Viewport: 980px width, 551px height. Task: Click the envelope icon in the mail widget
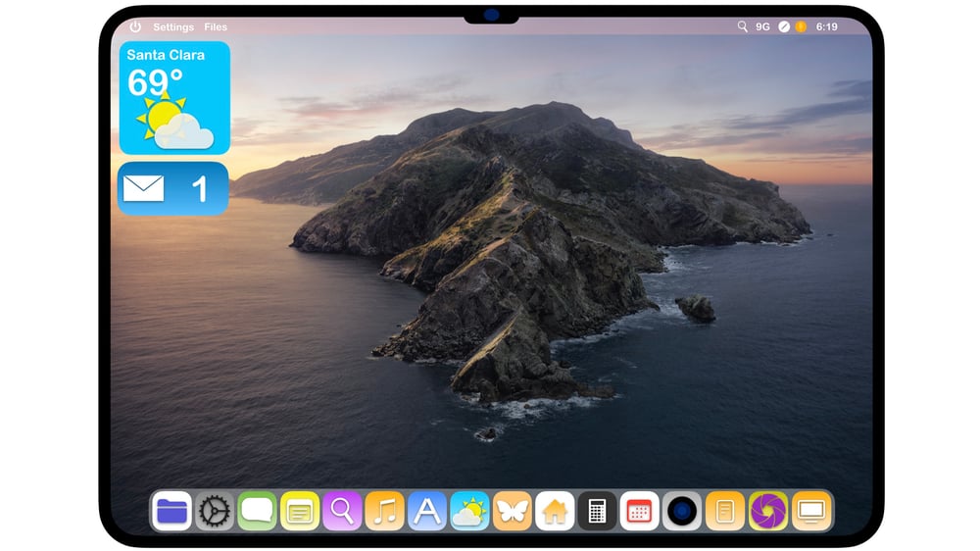click(x=144, y=189)
